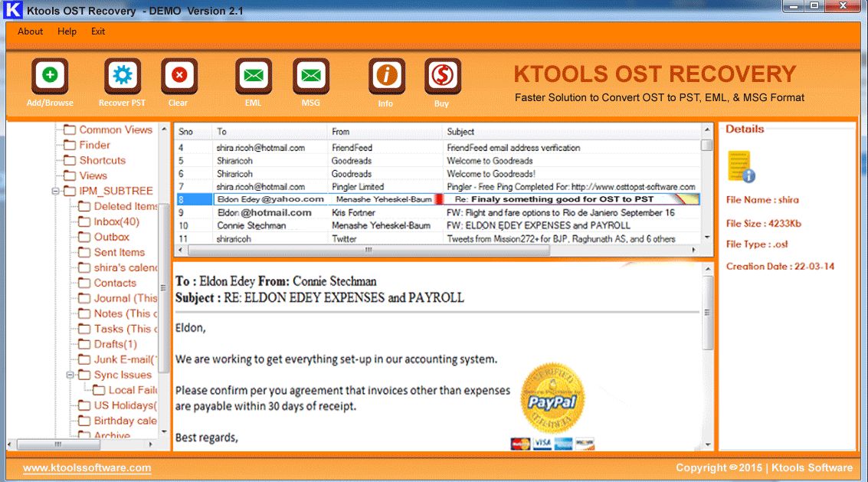Click the Buy dollar icon
Image resolution: width=868 pixels, height=482 pixels.
tap(442, 75)
